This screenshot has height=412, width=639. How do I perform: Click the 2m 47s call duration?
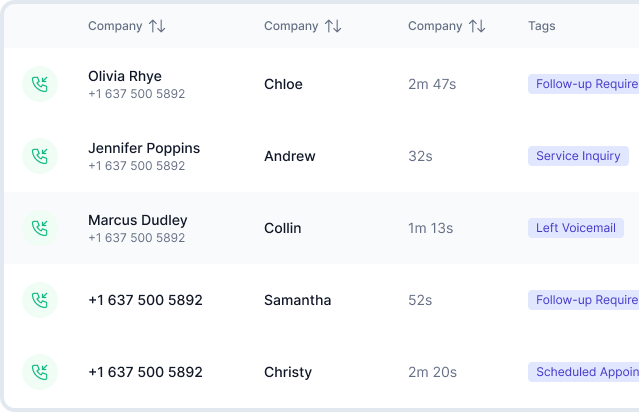(x=432, y=84)
